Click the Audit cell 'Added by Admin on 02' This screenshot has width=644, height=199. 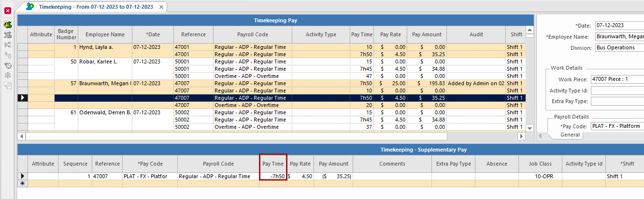(x=476, y=83)
